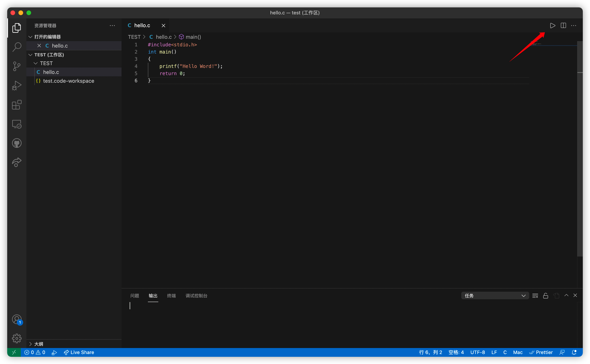
Task: Go to line via 行 6, 列 2
Action: click(430, 352)
